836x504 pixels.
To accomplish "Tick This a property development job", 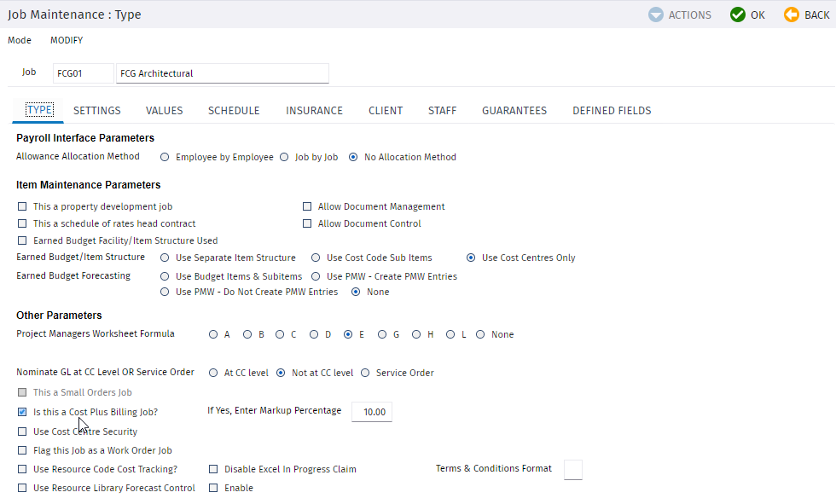I will [22, 206].
